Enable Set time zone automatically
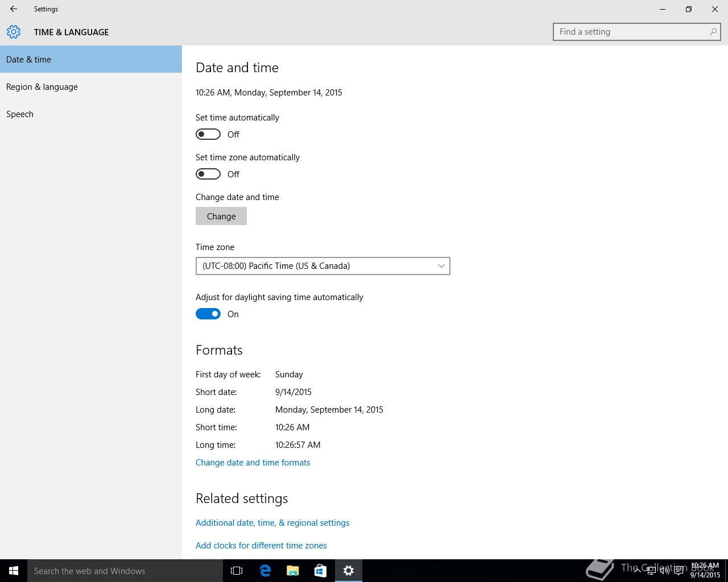This screenshot has height=582, width=728. (x=208, y=174)
